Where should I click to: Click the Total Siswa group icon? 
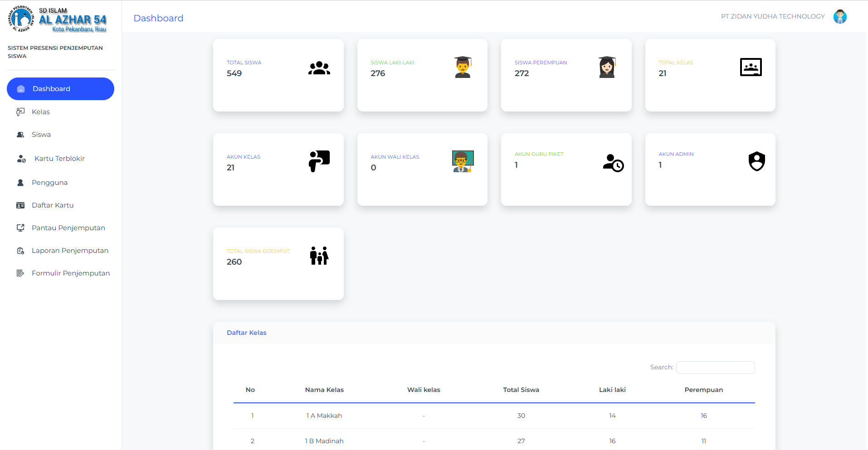(319, 68)
